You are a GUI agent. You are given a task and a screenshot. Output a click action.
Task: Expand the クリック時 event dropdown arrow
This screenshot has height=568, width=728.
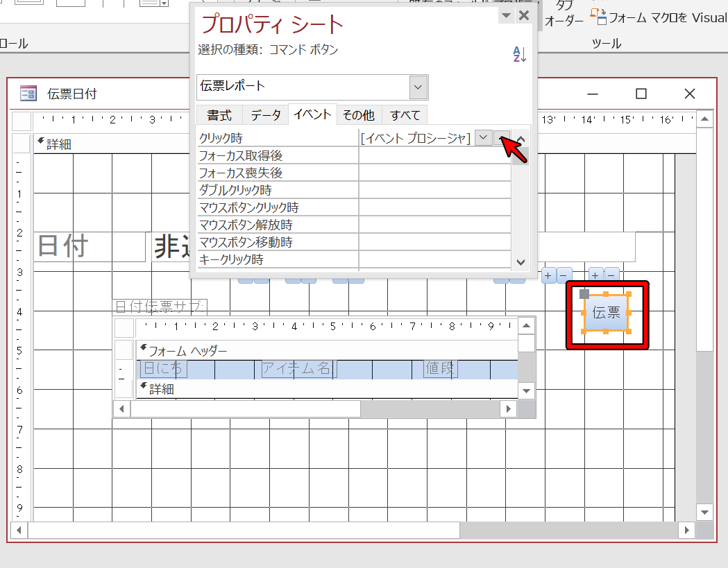pos(483,138)
